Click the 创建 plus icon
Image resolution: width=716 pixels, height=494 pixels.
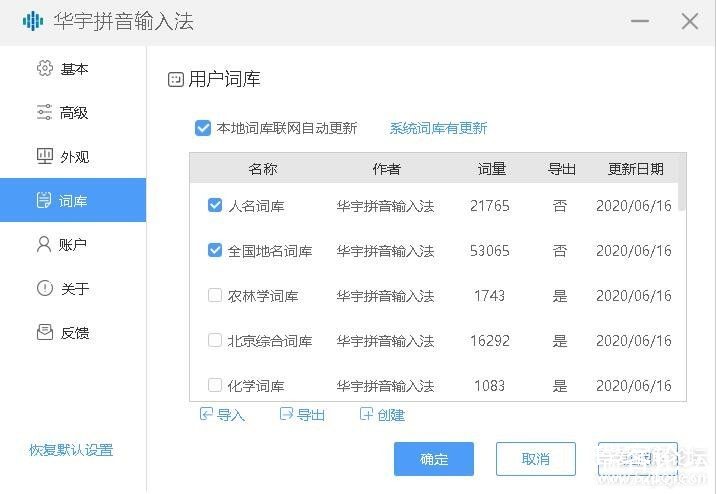[367, 414]
